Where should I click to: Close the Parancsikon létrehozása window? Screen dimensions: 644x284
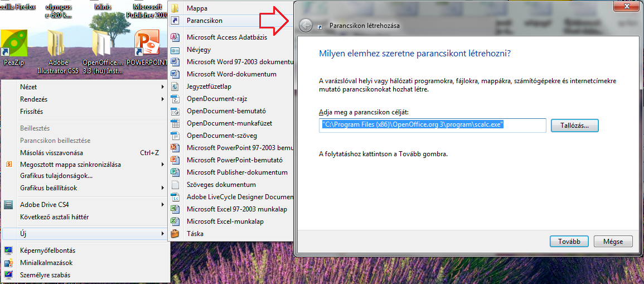[627, 6]
